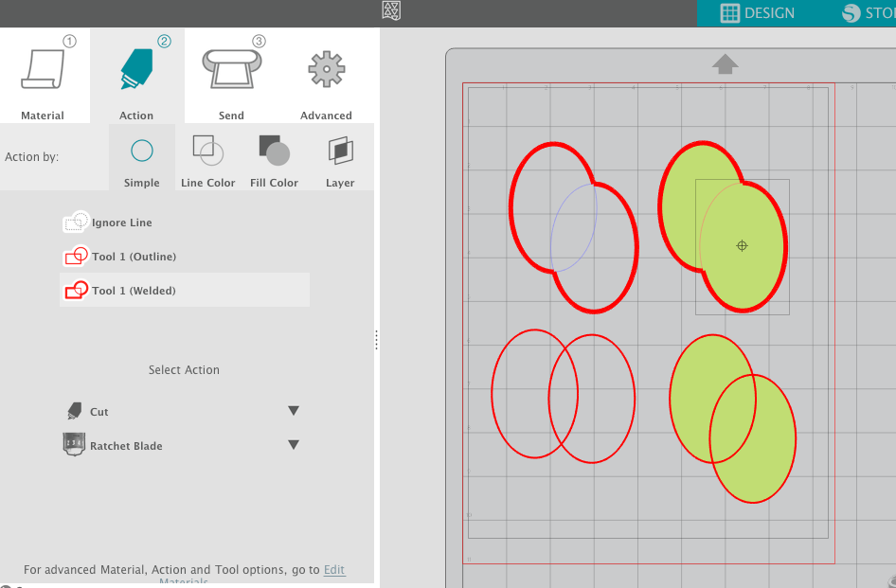
Task: Open the Ratchet Blade dropdown
Action: (x=294, y=443)
